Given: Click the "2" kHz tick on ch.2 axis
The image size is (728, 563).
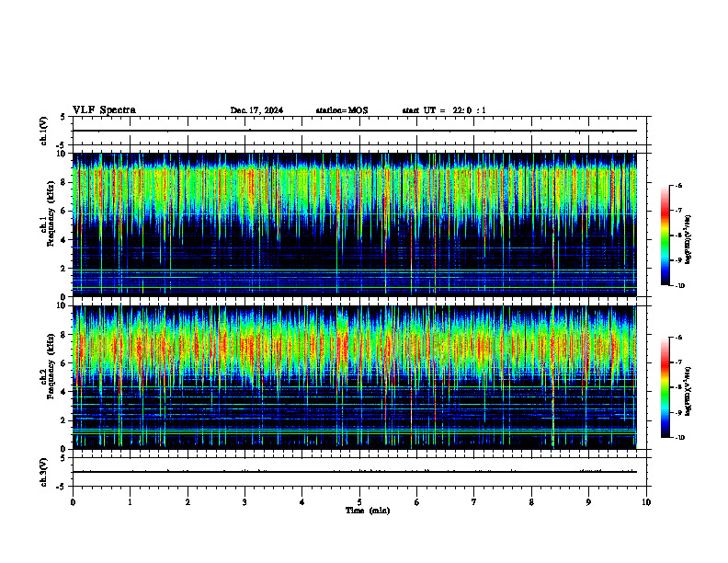Looking at the screenshot, I should 64,420.
